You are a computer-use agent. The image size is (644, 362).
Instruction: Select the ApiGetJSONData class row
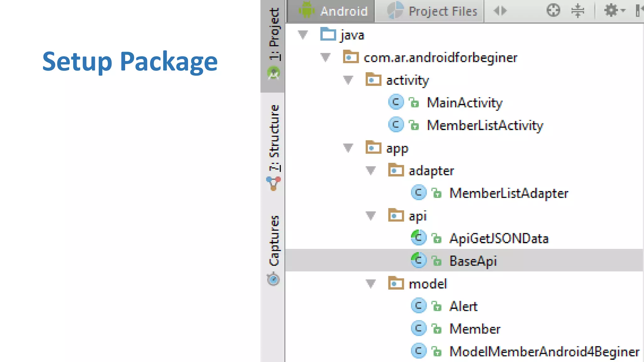pyautogui.click(x=499, y=238)
